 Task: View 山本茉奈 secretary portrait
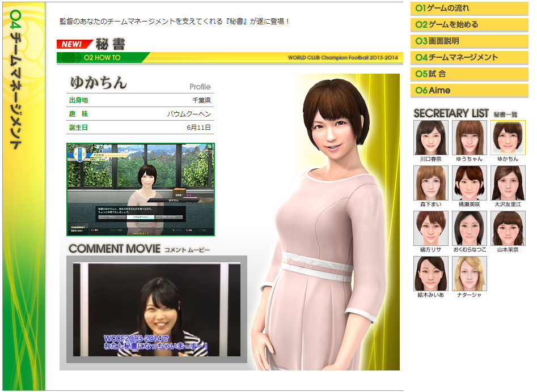pos(508,228)
